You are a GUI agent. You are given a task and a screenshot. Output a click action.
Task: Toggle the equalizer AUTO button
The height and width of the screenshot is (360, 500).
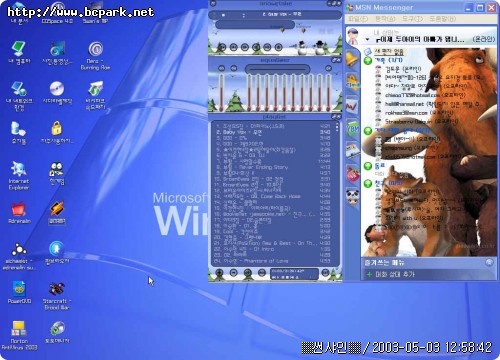tap(234, 68)
